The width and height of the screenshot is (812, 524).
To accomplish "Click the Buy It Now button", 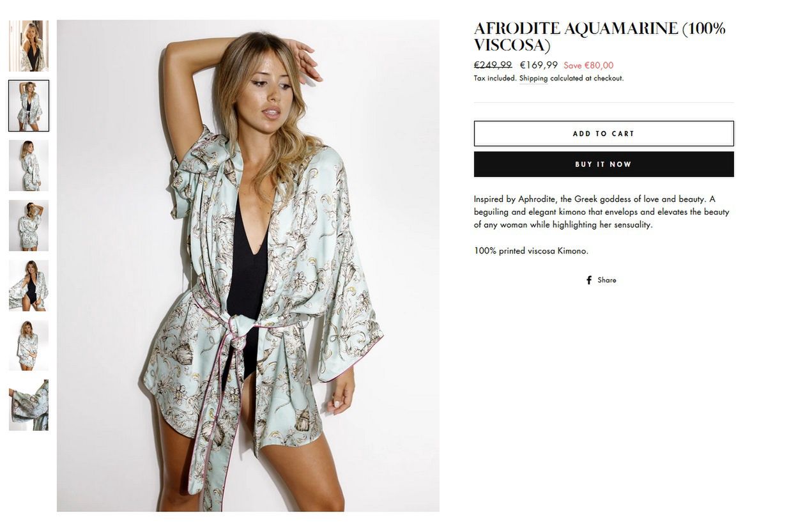I will coord(604,164).
